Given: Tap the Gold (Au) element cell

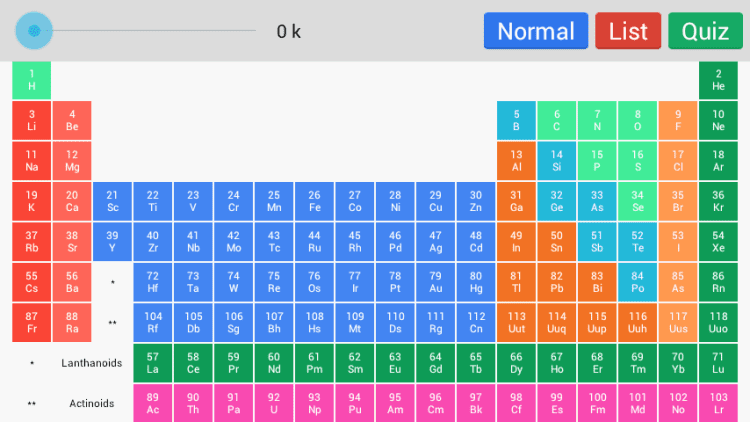Looking at the screenshot, I should 435,282.
